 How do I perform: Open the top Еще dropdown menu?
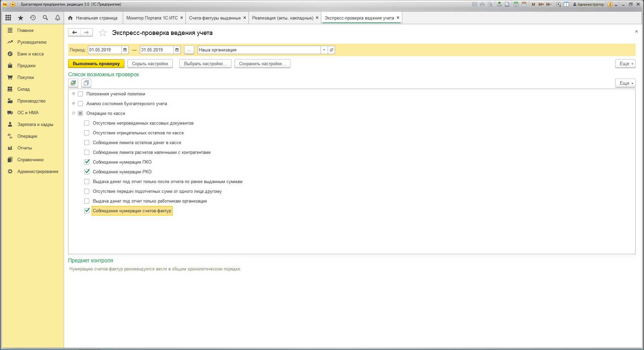coord(625,63)
